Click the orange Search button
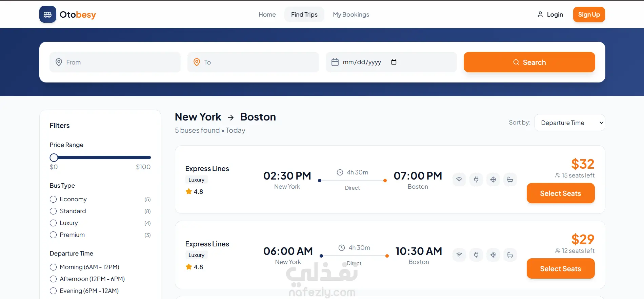Screen dimensions: 644x299 coord(529,62)
